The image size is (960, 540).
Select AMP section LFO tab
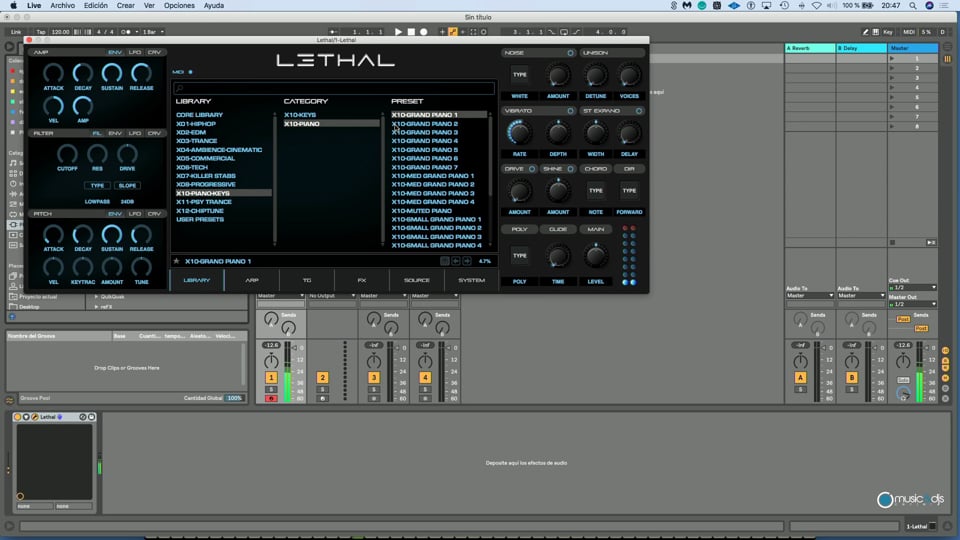[135, 53]
